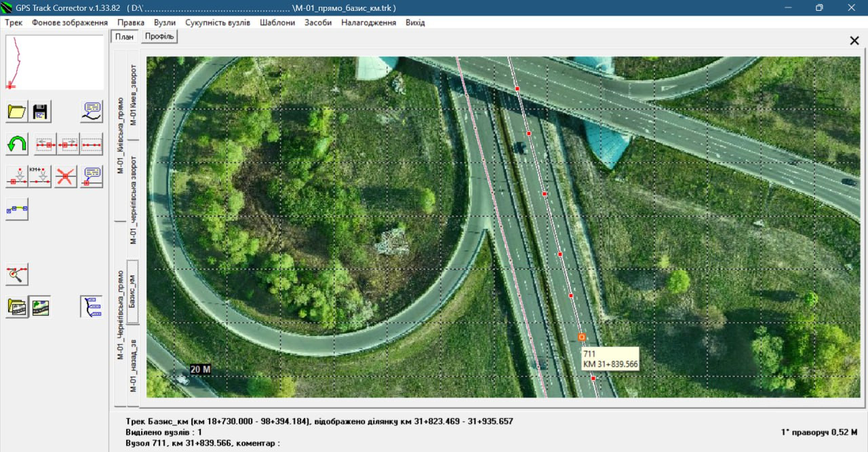Click the red X delete node icon
Viewport: 868px width, 452px height.
(x=66, y=176)
